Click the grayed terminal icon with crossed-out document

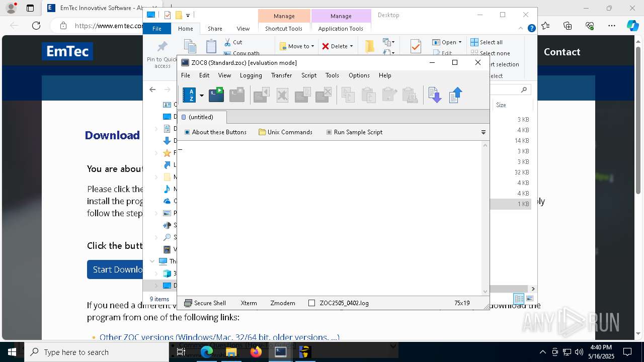pyautogui.click(x=324, y=95)
